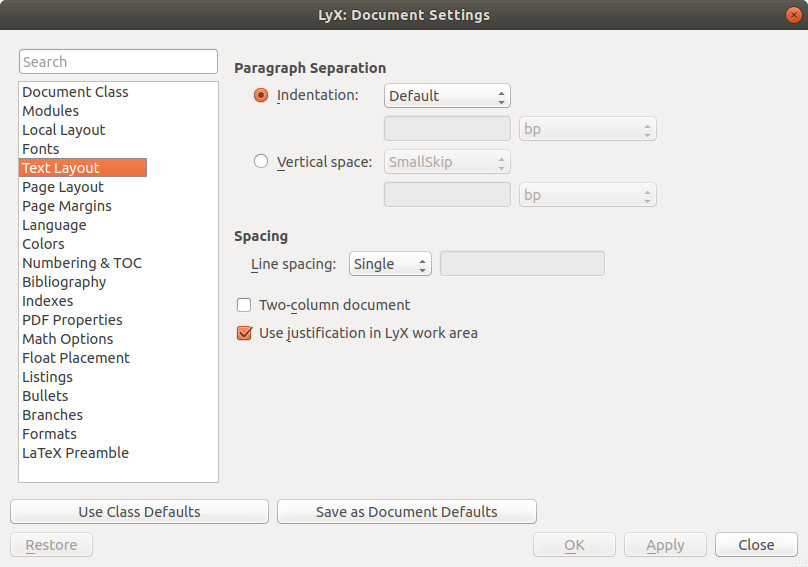Select the Vertical space radio option

(x=261, y=161)
